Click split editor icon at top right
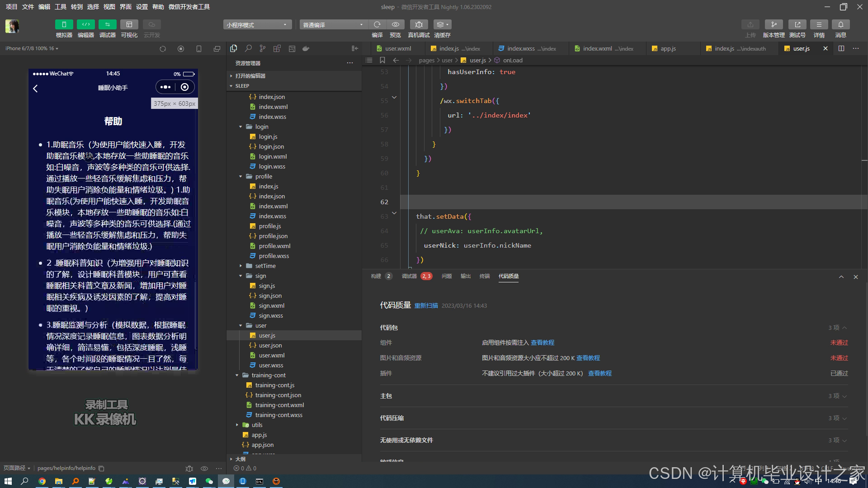The image size is (868, 488). (841, 48)
